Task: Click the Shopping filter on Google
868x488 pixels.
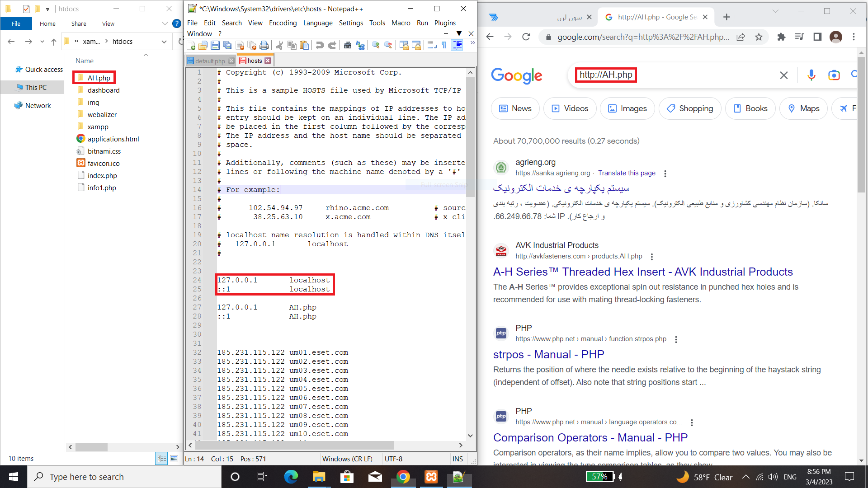Action: tap(690, 108)
